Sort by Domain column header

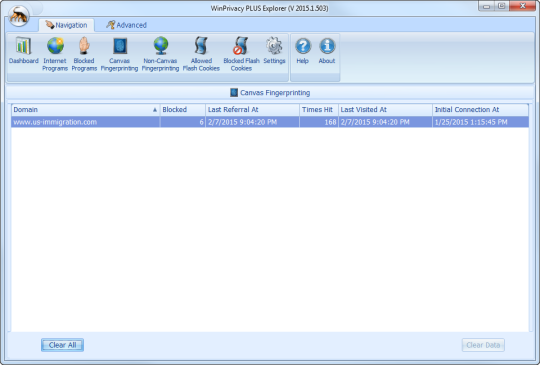coord(85,110)
